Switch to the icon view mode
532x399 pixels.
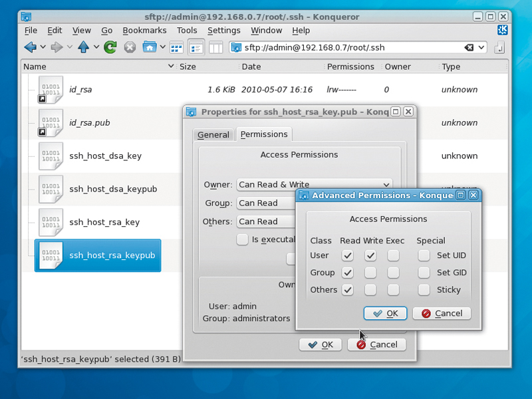176,47
